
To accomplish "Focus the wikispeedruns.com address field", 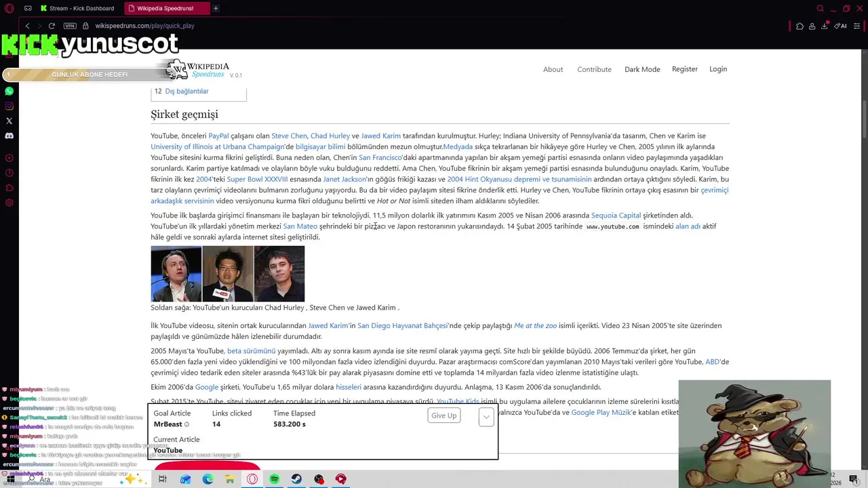I will pyautogui.click(x=144, y=26).
